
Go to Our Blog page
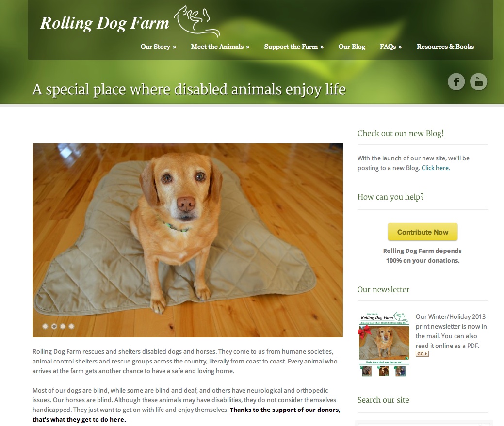click(x=352, y=47)
